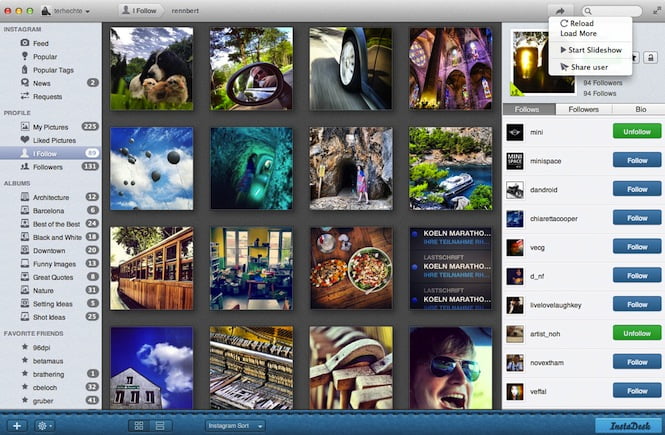Open the Instagram Sort dropdown
Image resolution: width=665 pixels, height=435 pixels.
point(236,425)
